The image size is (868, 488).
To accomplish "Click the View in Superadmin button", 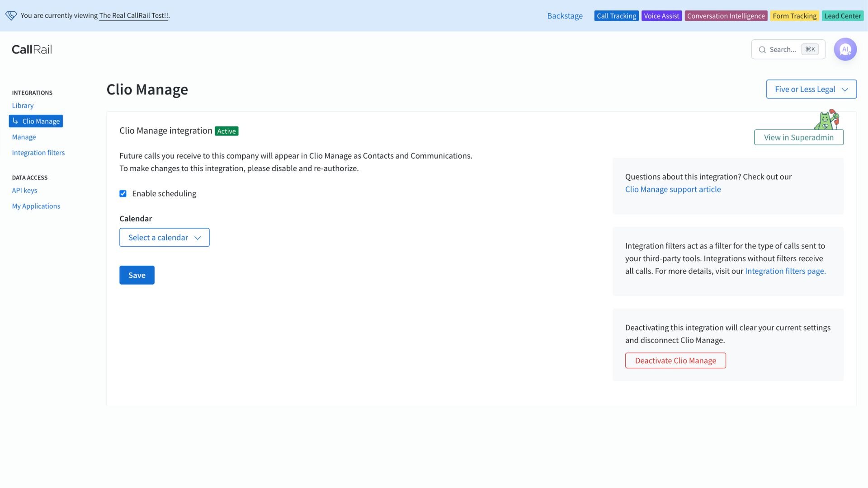I will [x=798, y=137].
